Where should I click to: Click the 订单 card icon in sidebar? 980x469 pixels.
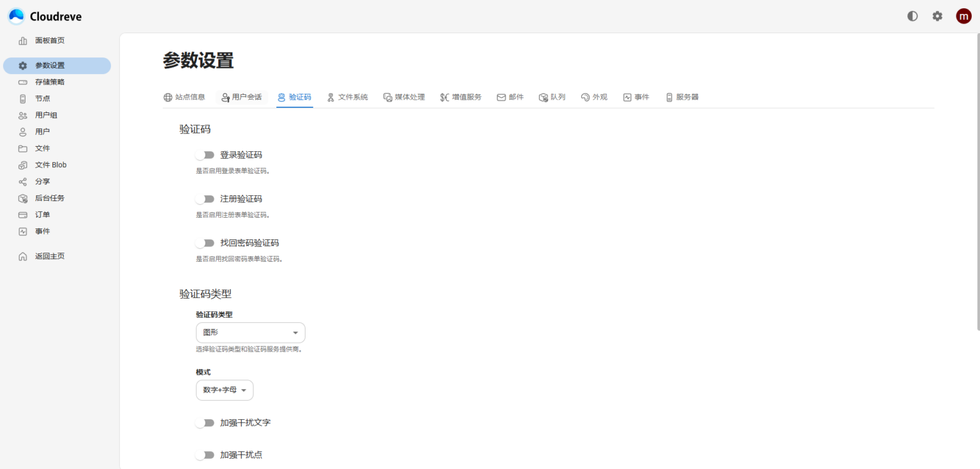coord(23,215)
